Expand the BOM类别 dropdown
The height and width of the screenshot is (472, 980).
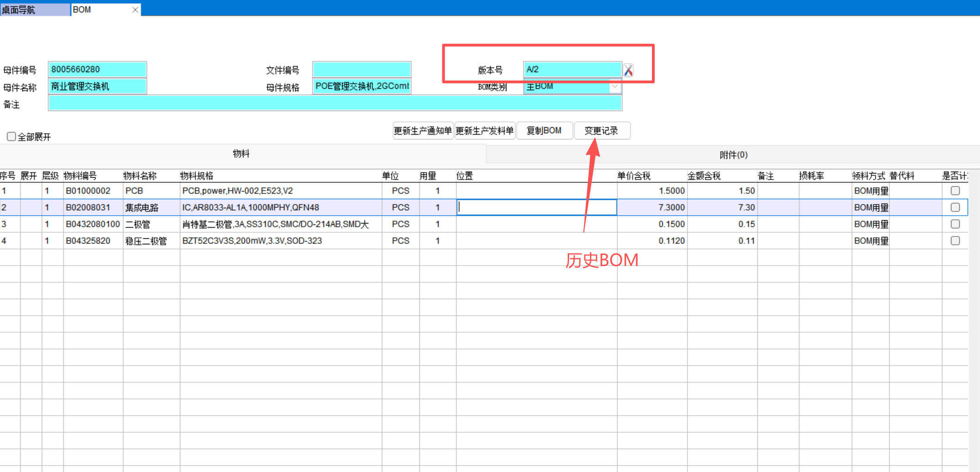click(x=615, y=87)
